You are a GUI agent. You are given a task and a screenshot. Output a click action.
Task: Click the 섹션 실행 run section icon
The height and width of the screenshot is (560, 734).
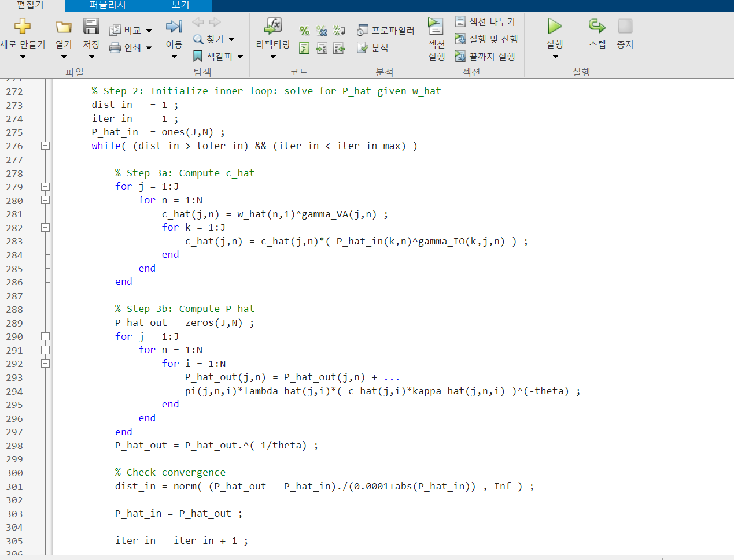[x=436, y=26]
